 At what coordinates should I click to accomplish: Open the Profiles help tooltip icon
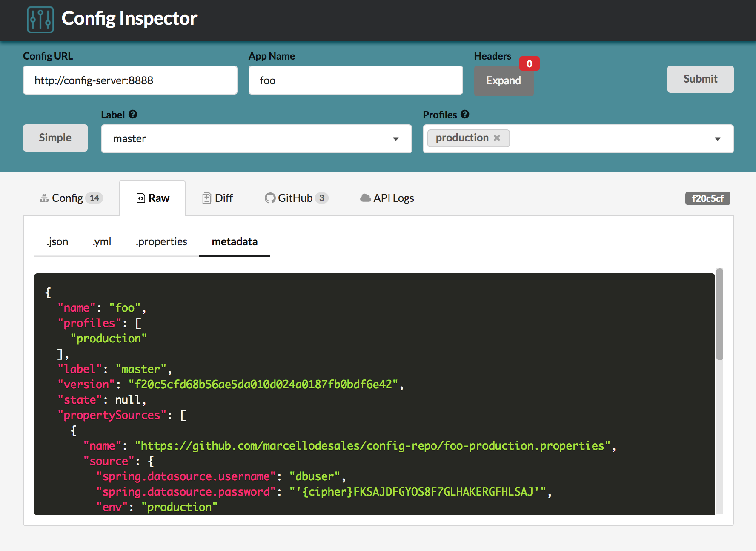point(465,114)
